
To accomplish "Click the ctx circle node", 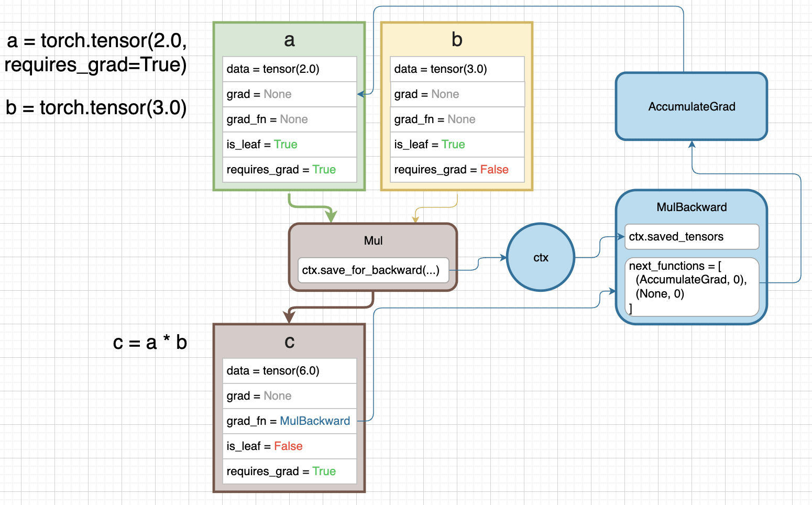I will point(541,257).
